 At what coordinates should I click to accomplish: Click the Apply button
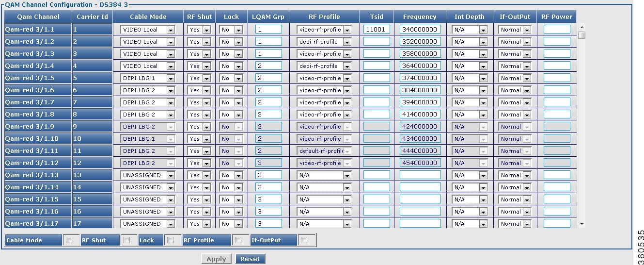(216, 259)
